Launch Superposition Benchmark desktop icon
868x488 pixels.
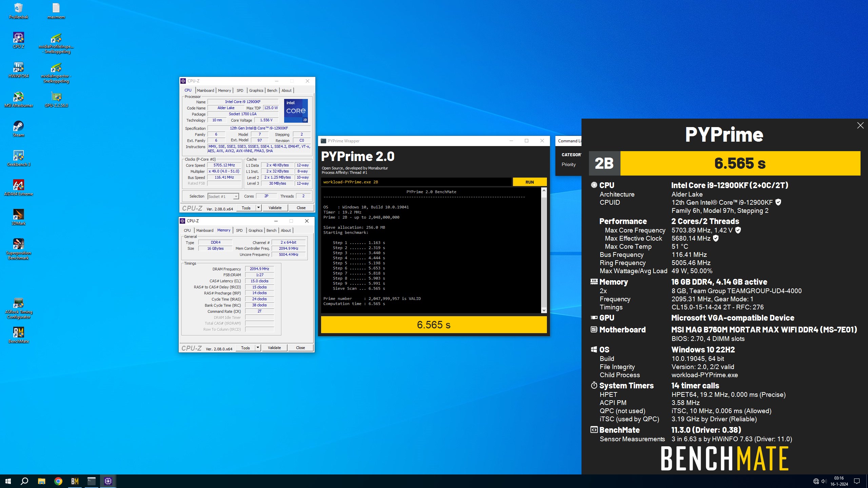pyautogui.click(x=19, y=249)
